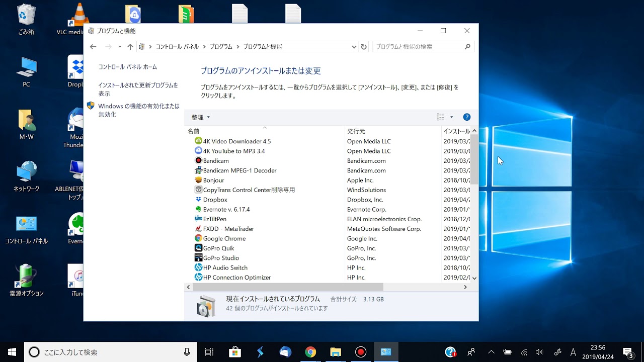
Task: Click the Google Chrome icon in program list
Action: (198, 238)
